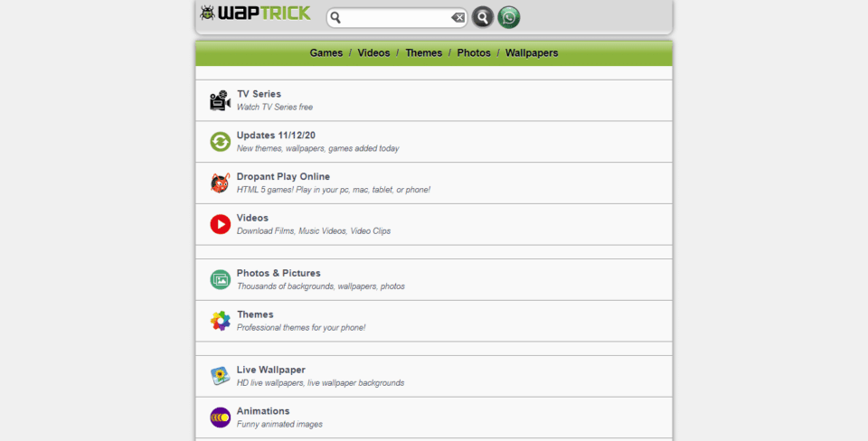Go to Themes in the header navigation
The width and height of the screenshot is (868, 441).
coord(423,53)
